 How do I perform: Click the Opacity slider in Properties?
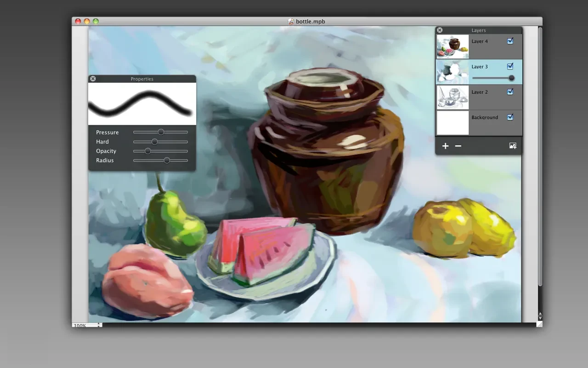160,151
